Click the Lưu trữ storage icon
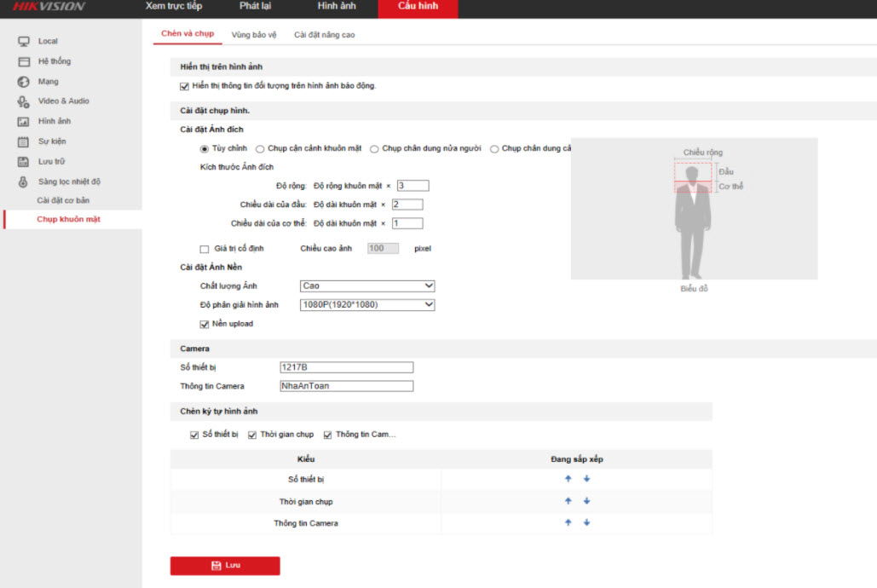The height and width of the screenshot is (588, 877). click(24, 162)
